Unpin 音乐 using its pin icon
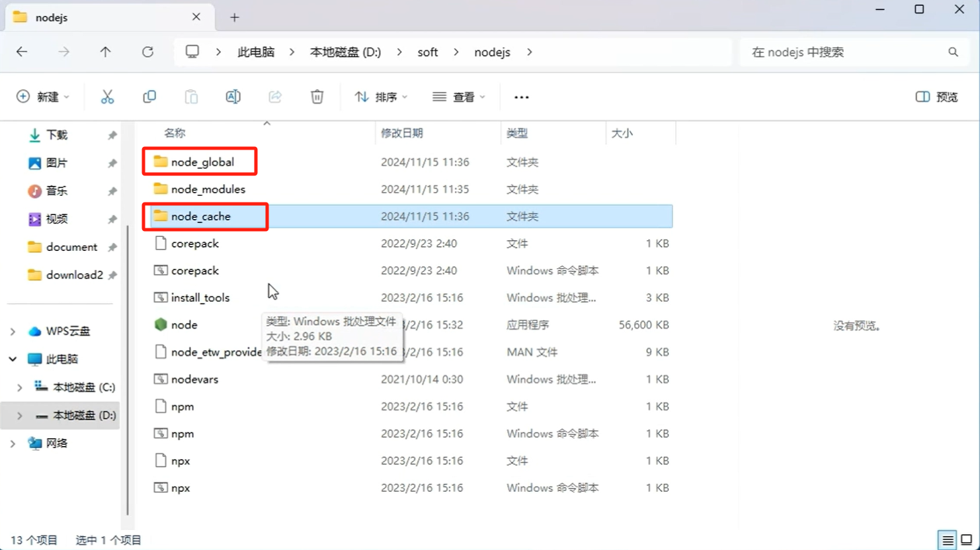980x550 pixels. [x=112, y=191]
